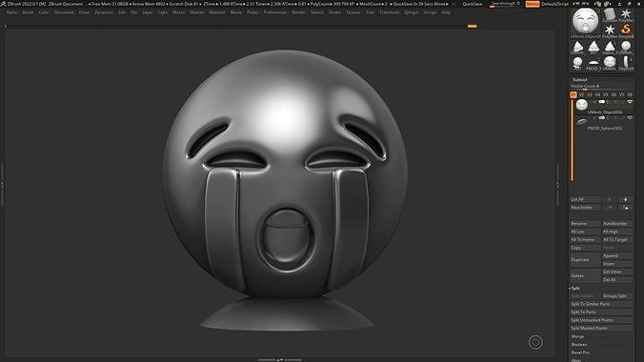The width and height of the screenshot is (644, 362).
Task: Click Split To Similar Parts
Action: [602, 304]
